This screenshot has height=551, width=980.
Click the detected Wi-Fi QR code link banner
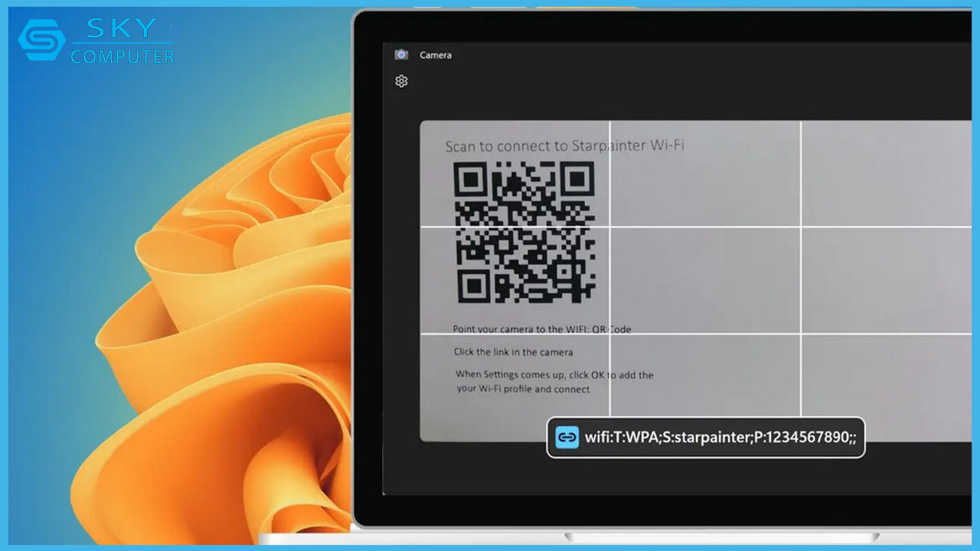click(704, 439)
